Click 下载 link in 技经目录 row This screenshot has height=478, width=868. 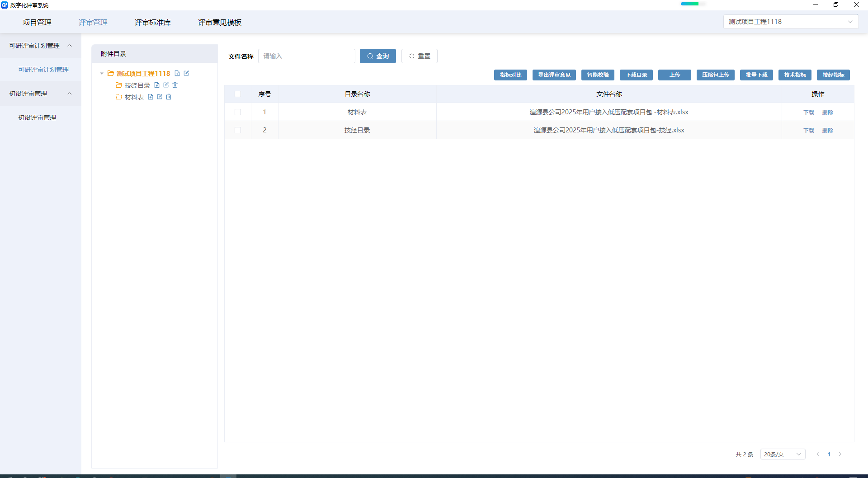(809, 131)
